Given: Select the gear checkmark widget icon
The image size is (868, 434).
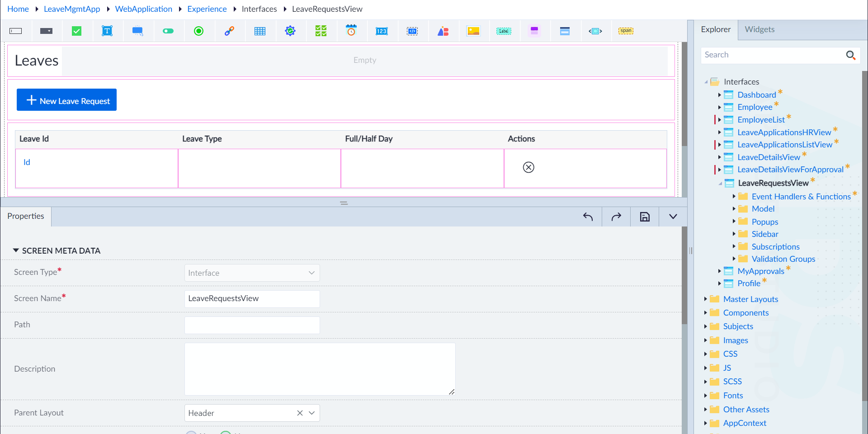Looking at the screenshot, I should tap(290, 31).
